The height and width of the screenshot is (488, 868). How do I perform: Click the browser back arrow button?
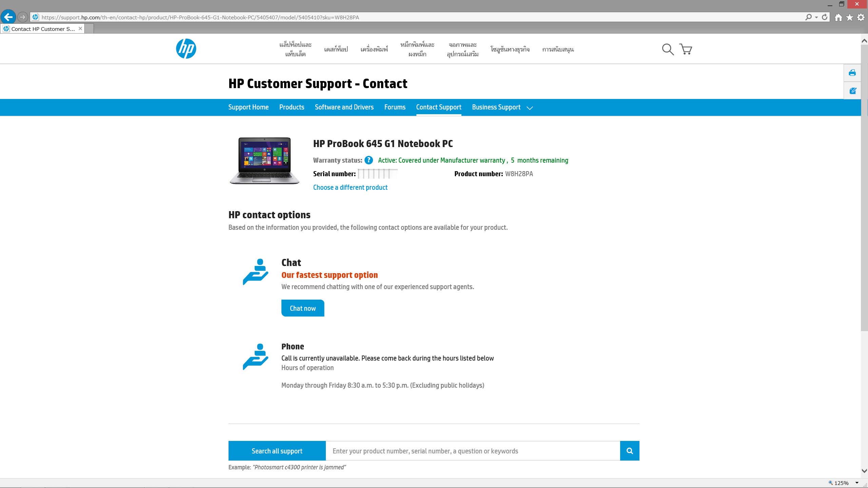(x=8, y=17)
